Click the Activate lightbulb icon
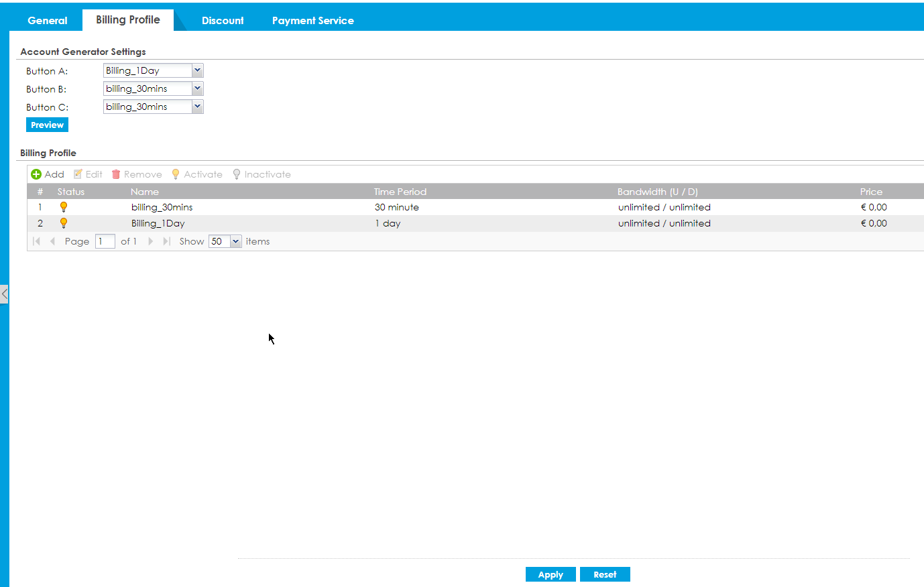Screen dimensions: 924x587 click(176, 174)
